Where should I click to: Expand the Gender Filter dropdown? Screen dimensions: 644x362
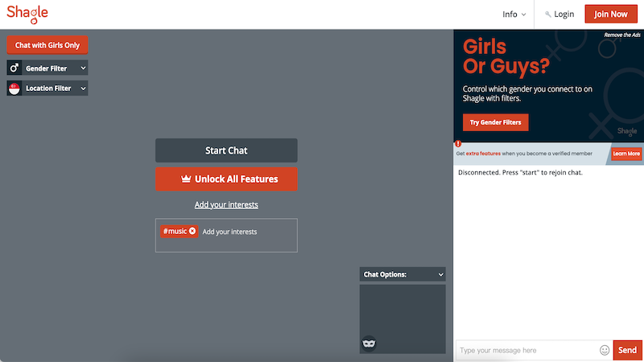pos(47,68)
